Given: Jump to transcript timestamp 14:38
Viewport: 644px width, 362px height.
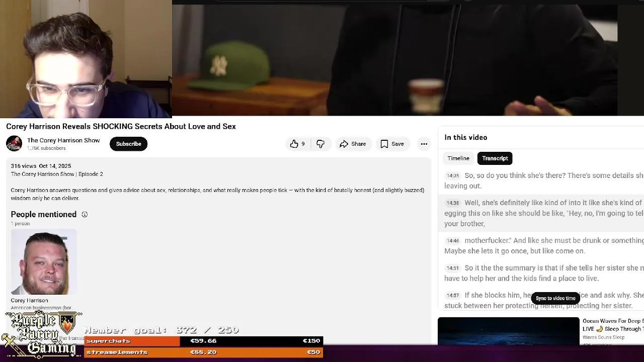Looking at the screenshot, I should [x=453, y=203].
